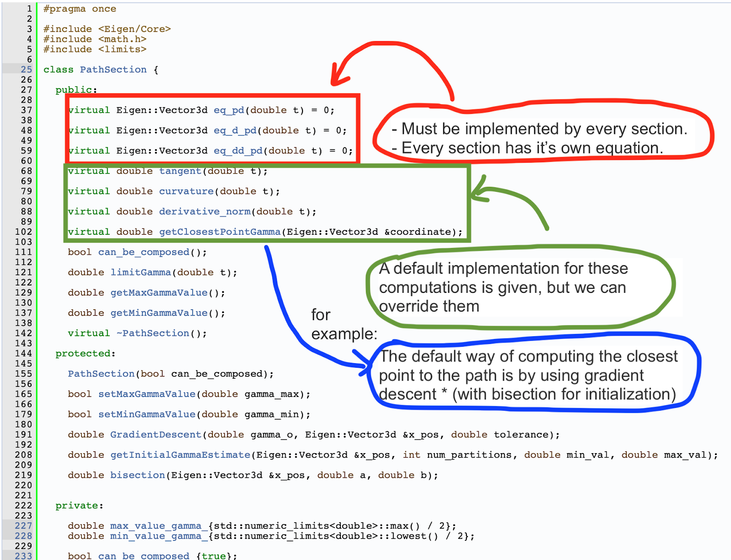Viewport: 731px width, 560px height.
Task: Click the min_value_gamma_ member variable
Action: 159,536
